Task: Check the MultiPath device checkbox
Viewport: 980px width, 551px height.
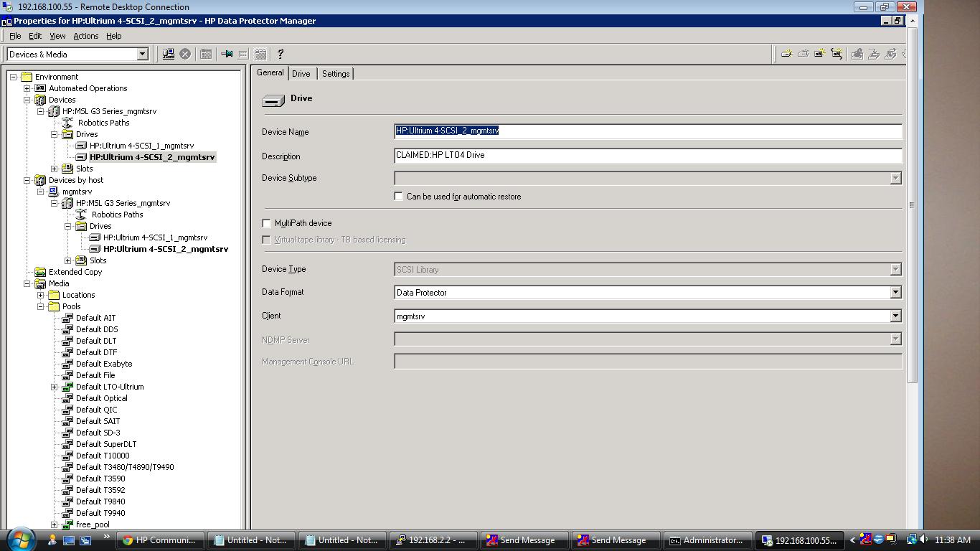Action: pos(266,223)
